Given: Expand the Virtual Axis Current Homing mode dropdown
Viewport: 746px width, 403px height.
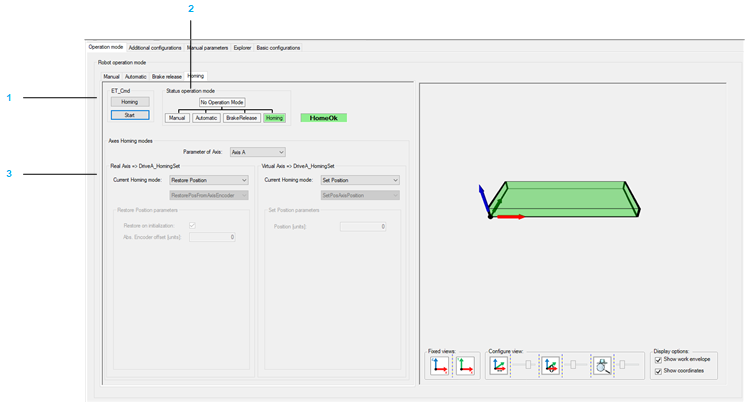Looking at the screenshot, I should 360,181.
